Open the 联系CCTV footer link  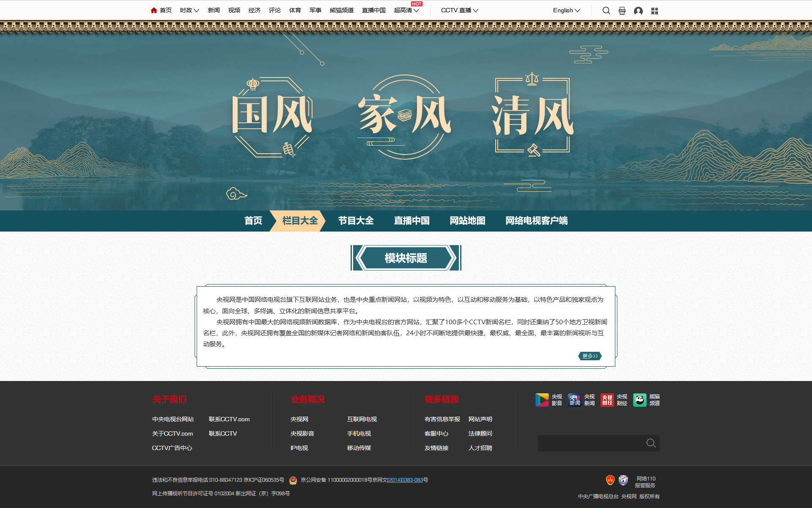coord(223,433)
